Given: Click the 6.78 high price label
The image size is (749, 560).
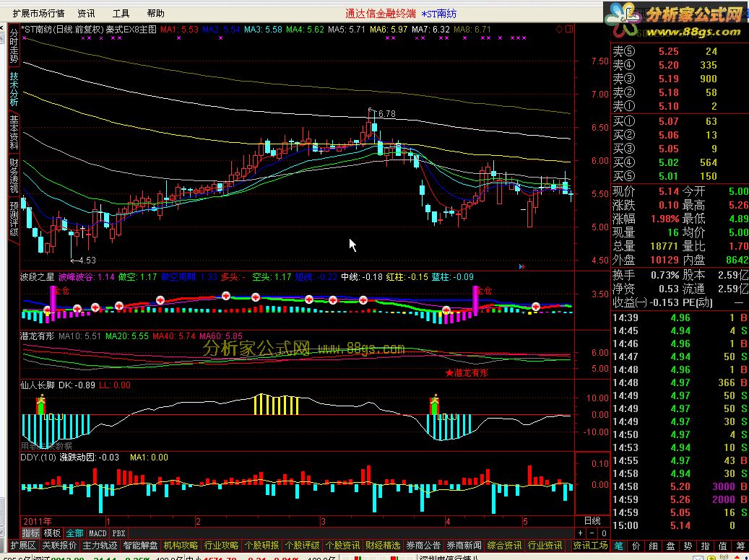Looking at the screenshot, I should click(386, 113).
